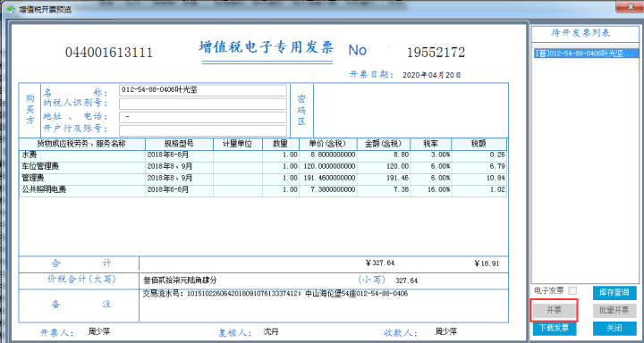Click the 关闭 button
This screenshot has width=644, height=343.
click(x=614, y=328)
